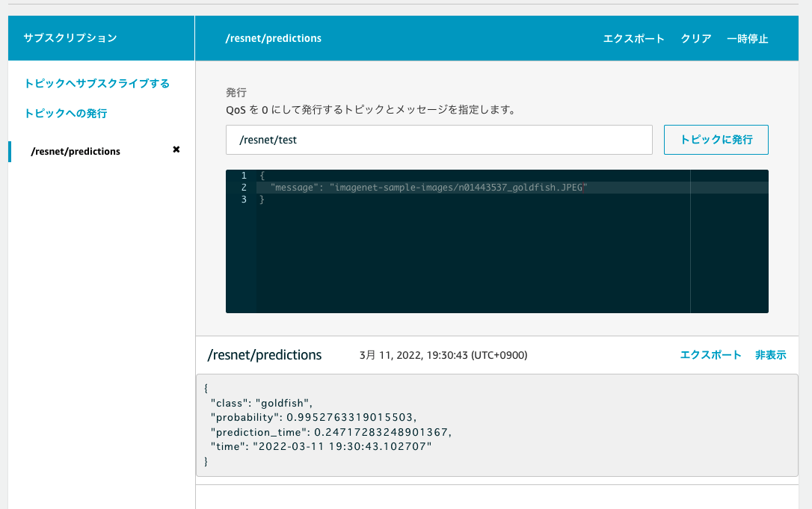Open the publish to topic link
Screen dimensions: 812x509
pos(66,114)
